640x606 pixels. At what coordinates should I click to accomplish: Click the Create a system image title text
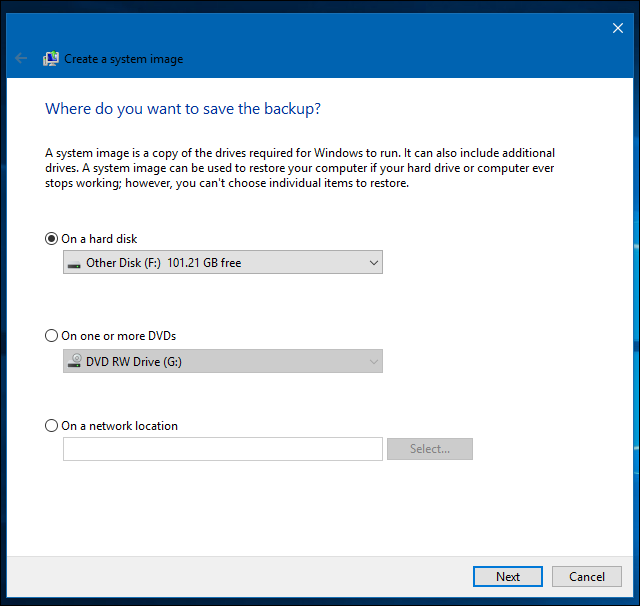tap(124, 59)
